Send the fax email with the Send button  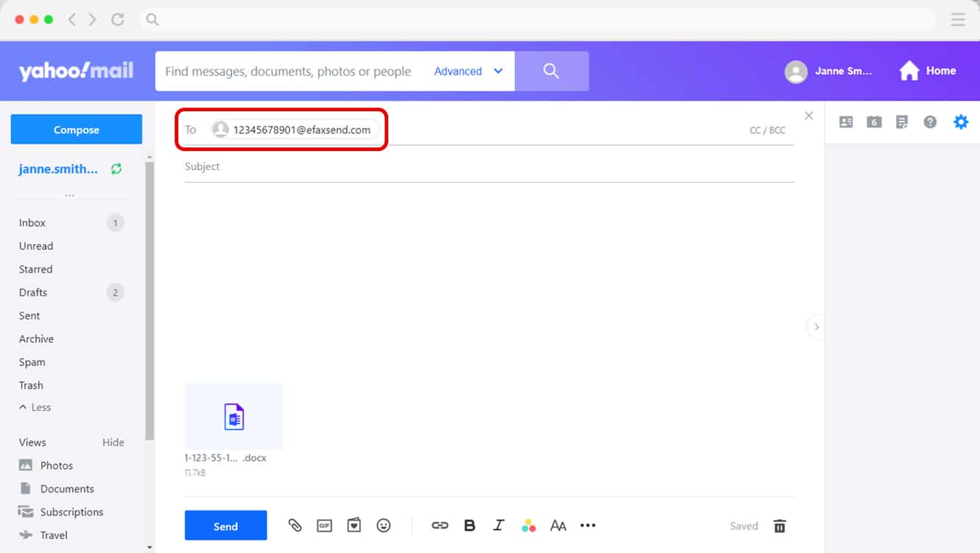point(225,525)
